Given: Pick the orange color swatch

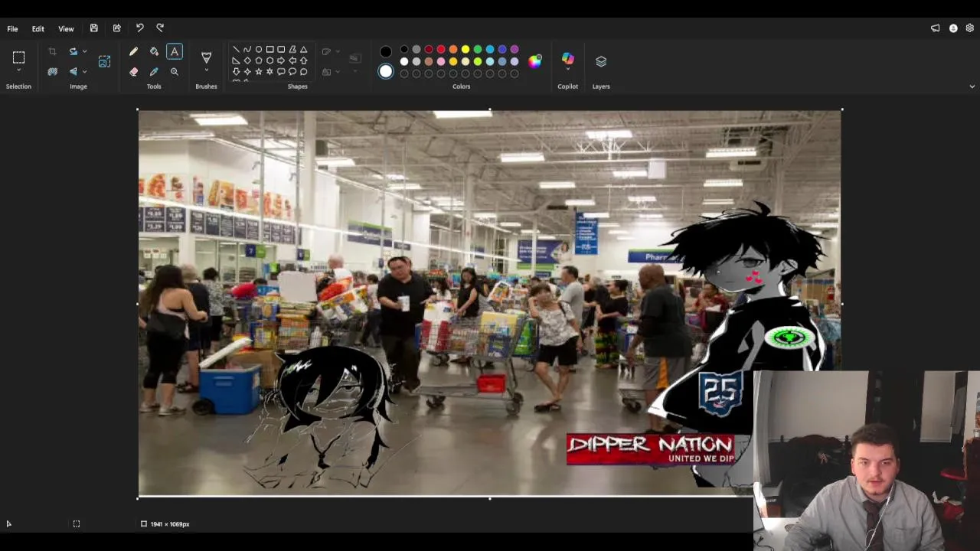Looking at the screenshot, I should 453,50.
